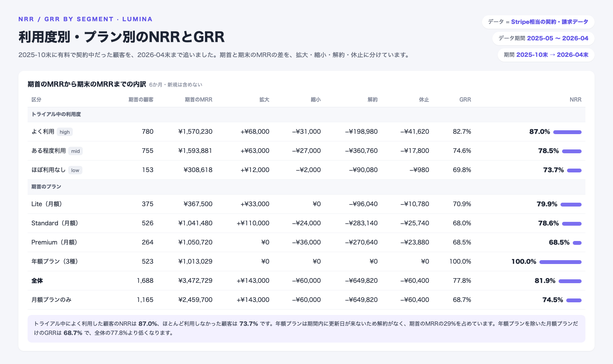Image resolution: width=613 pixels, height=364 pixels.
Task: Click the 期間 2025-10末 → 2026-04末 pill
Action: (546, 55)
